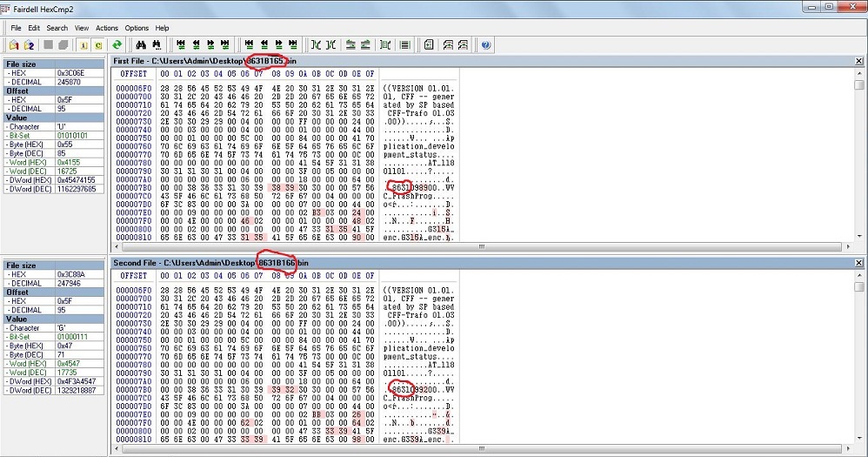The height and width of the screenshot is (457, 868).
Task: Click first file DWord (DEC) value 1162297685
Action: pyautogui.click(x=80, y=189)
